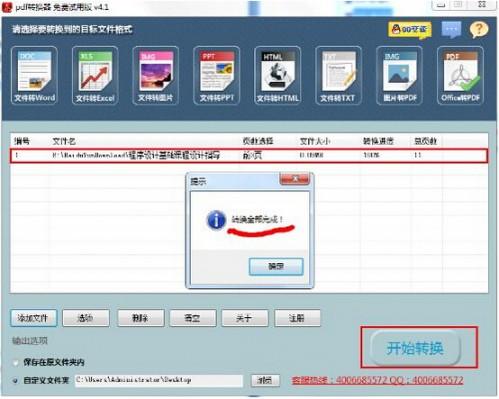Open the hotline 4006685572 QQ link
The image size is (499, 399).
click(377, 380)
